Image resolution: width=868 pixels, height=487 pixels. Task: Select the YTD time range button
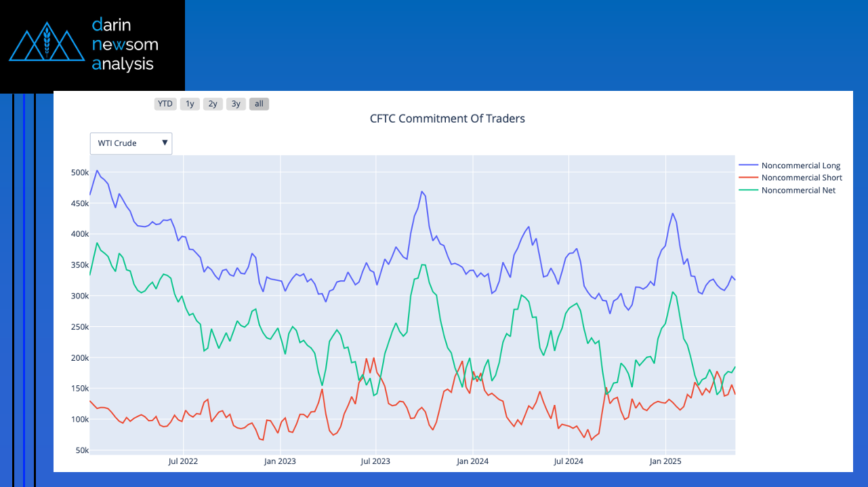click(x=165, y=104)
